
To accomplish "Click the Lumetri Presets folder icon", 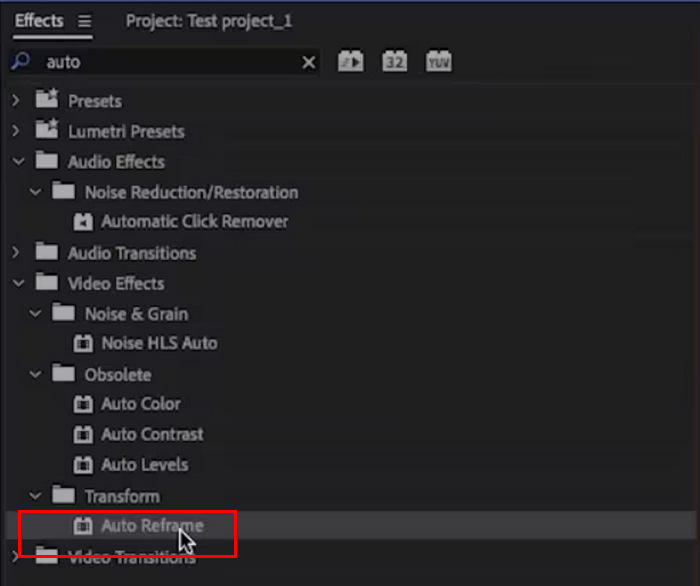I will click(x=47, y=129).
